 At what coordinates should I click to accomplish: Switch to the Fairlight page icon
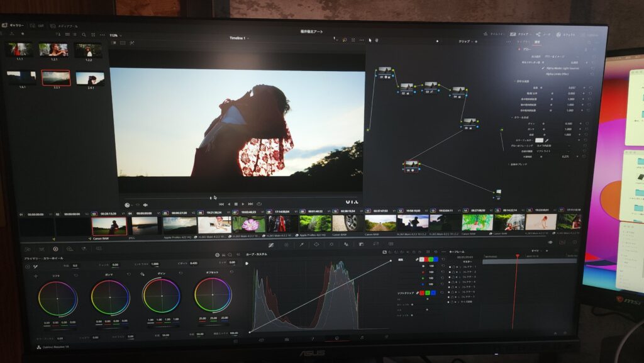point(362,338)
